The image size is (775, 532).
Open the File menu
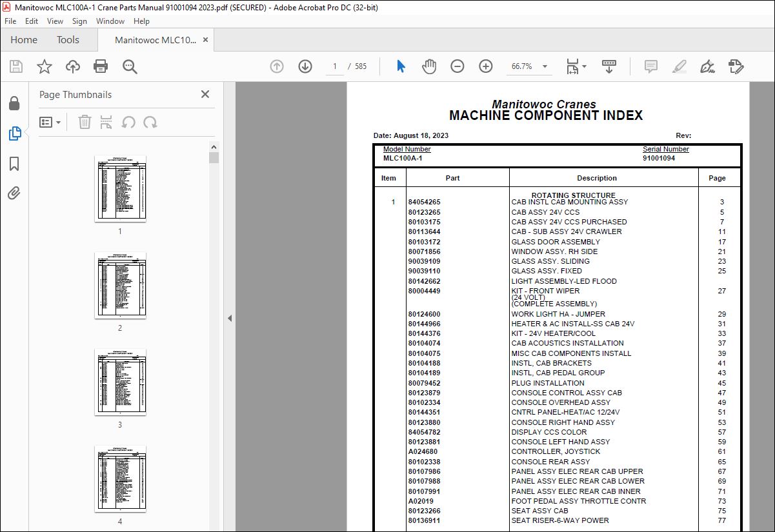point(10,21)
